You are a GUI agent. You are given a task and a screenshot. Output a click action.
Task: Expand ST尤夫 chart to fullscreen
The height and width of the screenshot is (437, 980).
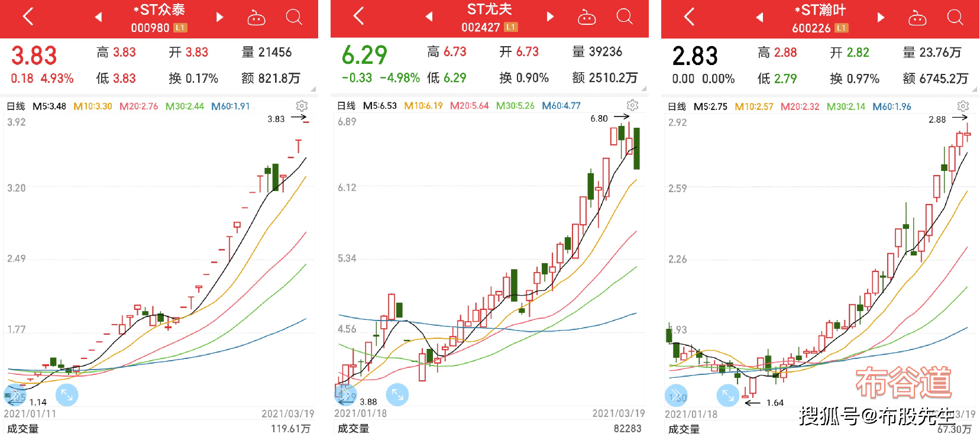tap(397, 394)
